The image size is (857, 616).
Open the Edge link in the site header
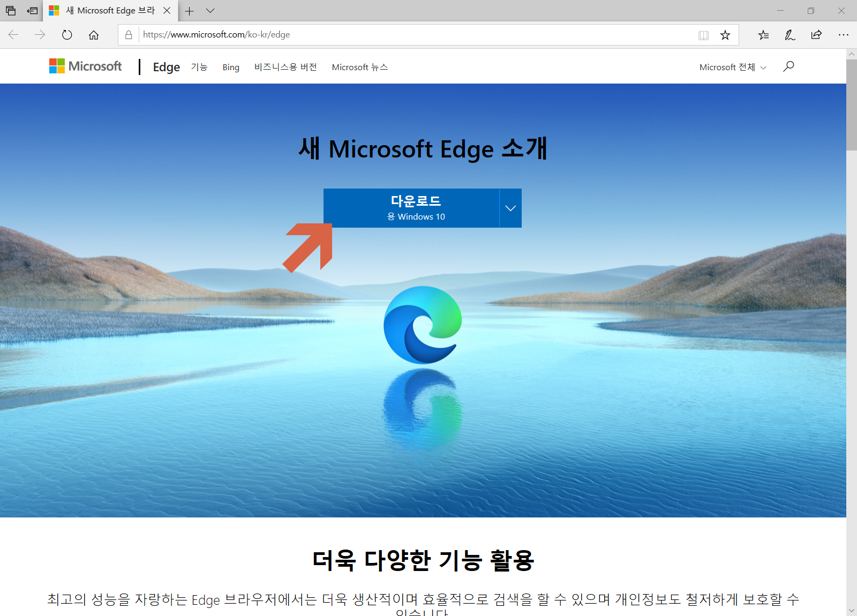[x=166, y=67]
